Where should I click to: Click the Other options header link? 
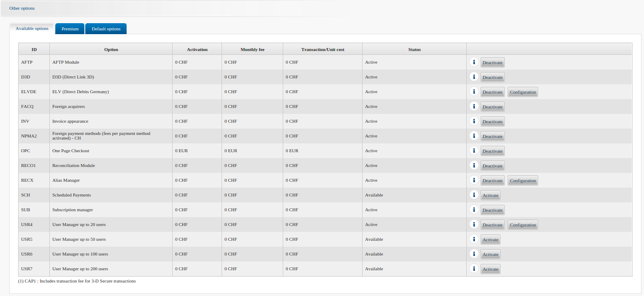[22, 8]
